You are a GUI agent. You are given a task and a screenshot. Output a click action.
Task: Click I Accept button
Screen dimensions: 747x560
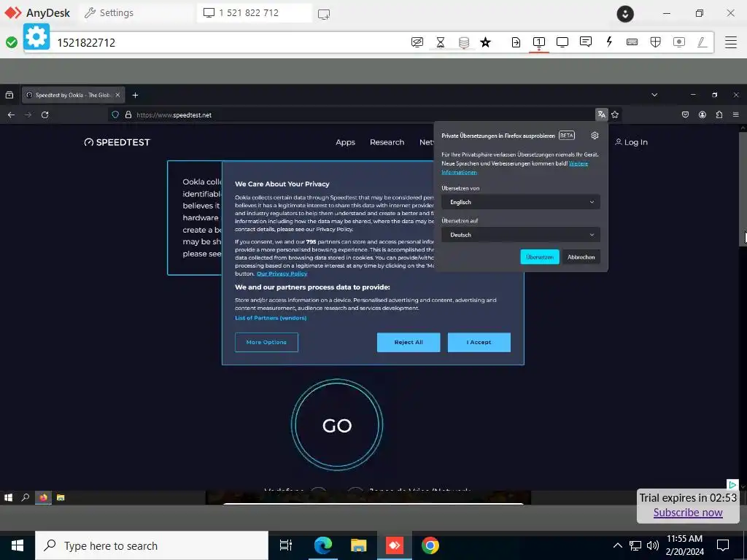tap(479, 343)
